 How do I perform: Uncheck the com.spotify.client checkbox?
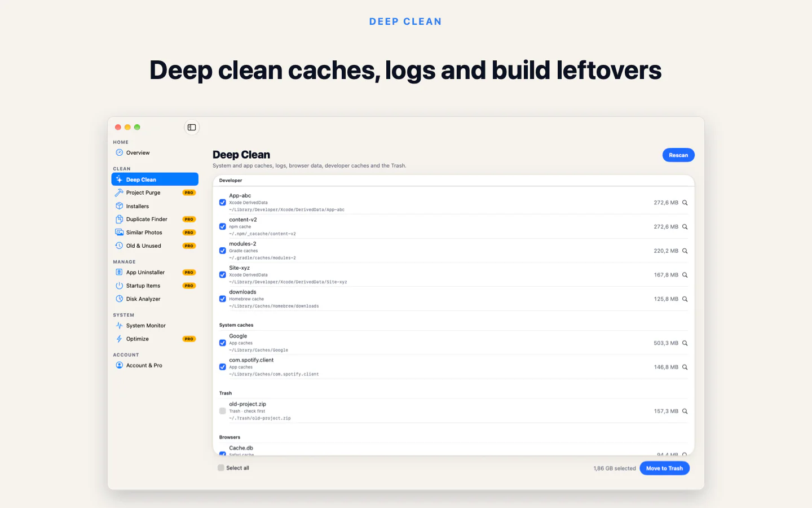(x=223, y=367)
